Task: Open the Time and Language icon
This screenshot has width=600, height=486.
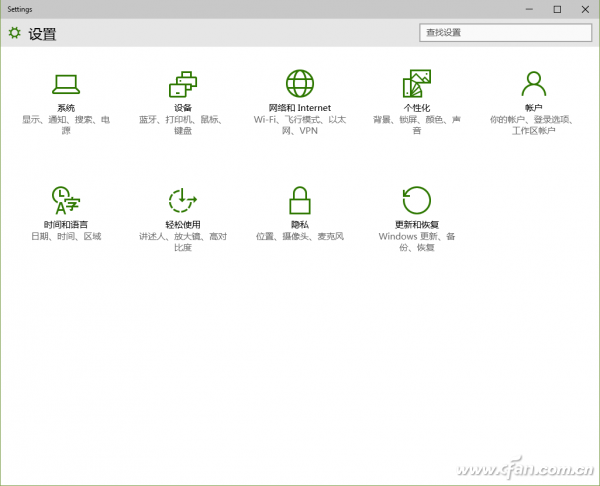Action: point(66,200)
